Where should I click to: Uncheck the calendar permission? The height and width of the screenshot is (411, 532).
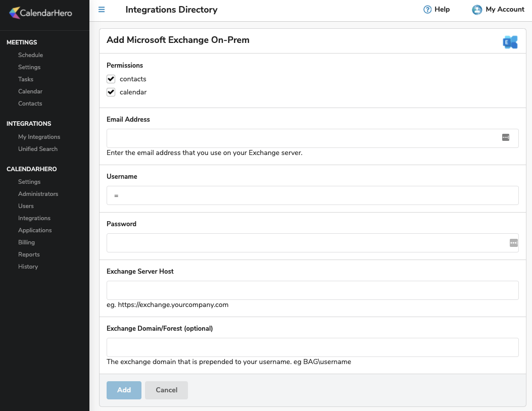point(111,92)
